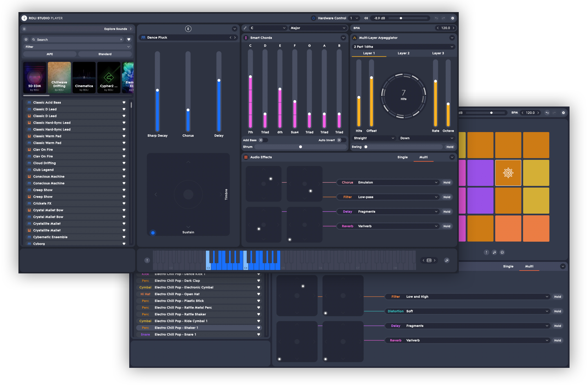Image resolution: width=588 pixels, height=392 pixels.
Task: Toggle Add Bass switch
Action: [x=263, y=140]
